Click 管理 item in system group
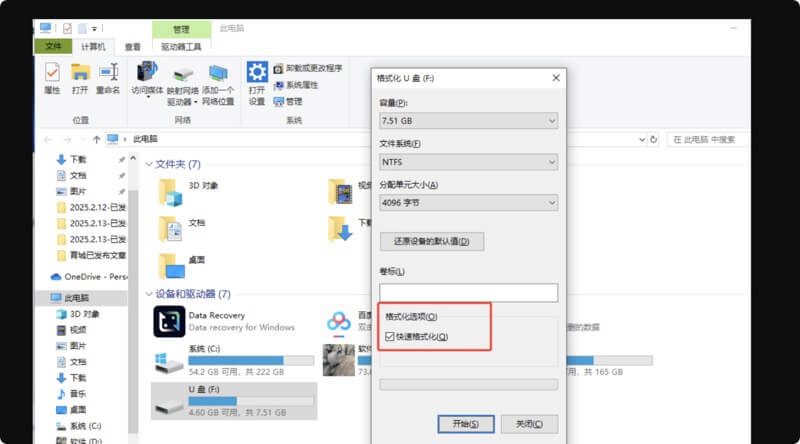The image size is (800, 444). tap(288, 102)
